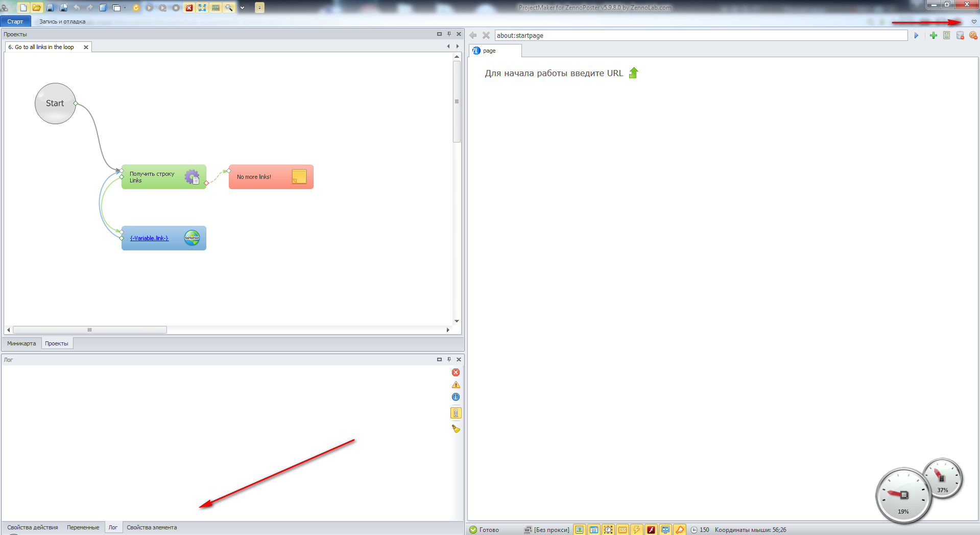Create a new project with the blank page icon
This screenshot has height=535, width=980.
tap(23, 8)
